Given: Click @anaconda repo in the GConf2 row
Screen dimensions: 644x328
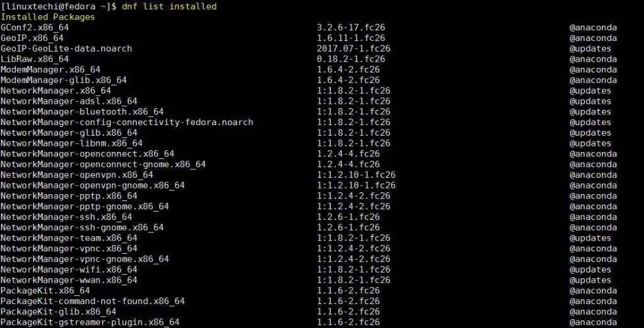Looking at the screenshot, I should [593, 28].
